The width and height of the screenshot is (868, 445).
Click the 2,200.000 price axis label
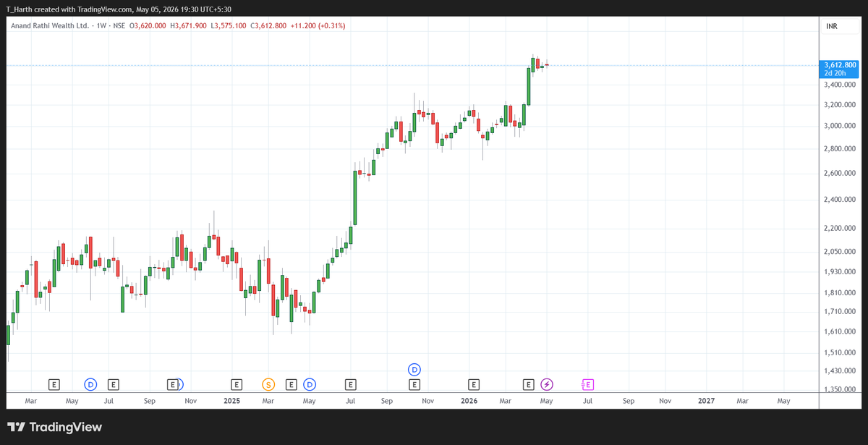tap(840, 229)
